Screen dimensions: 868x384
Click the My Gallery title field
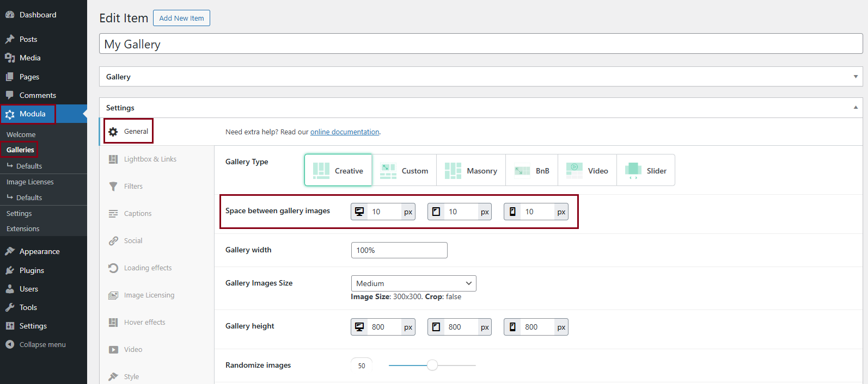[x=480, y=44]
